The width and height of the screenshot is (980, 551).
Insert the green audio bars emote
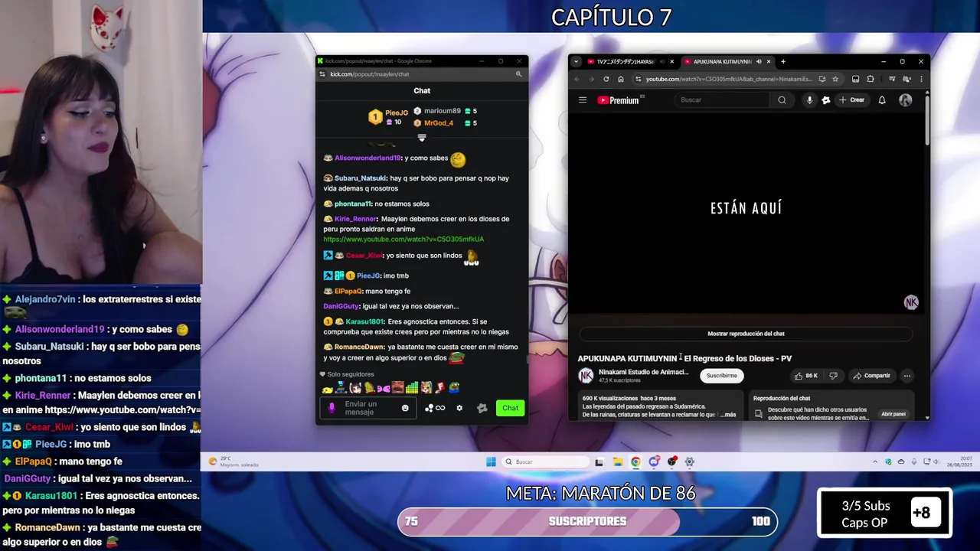412,387
